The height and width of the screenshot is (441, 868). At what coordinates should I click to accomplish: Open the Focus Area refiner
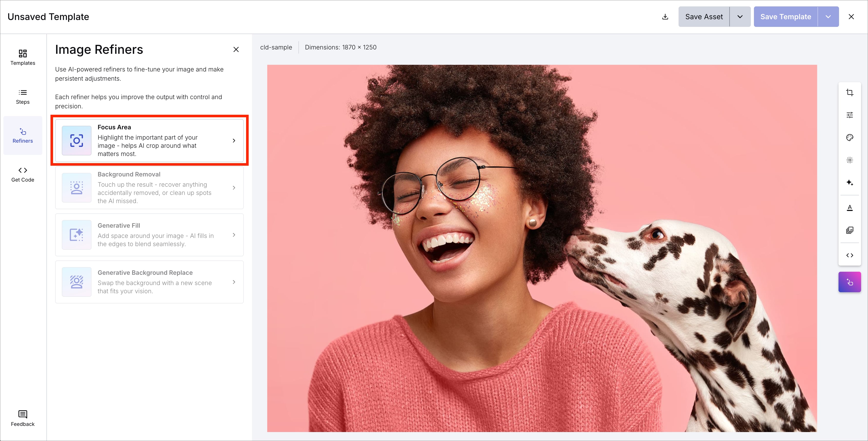[x=149, y=141]
